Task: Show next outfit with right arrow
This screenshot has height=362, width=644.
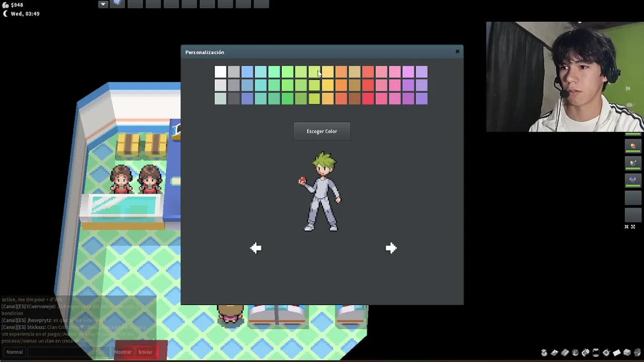Action: coord(391,248)
